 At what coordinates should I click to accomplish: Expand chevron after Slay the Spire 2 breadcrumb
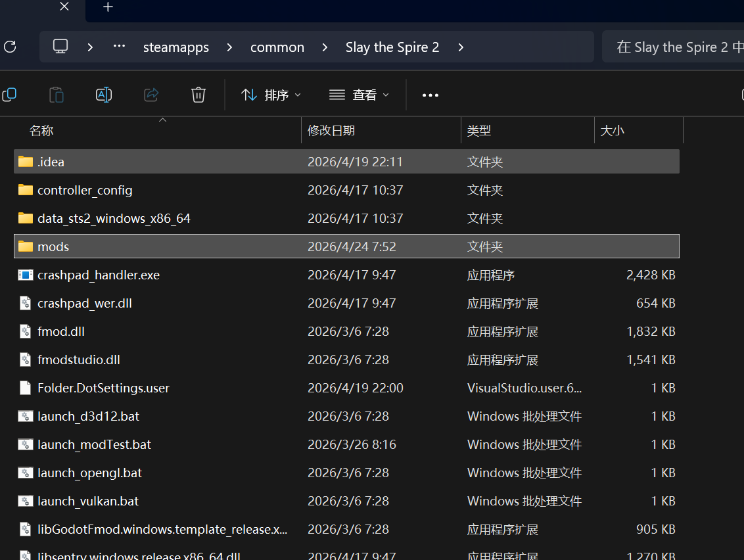click(x=461, y=47)
